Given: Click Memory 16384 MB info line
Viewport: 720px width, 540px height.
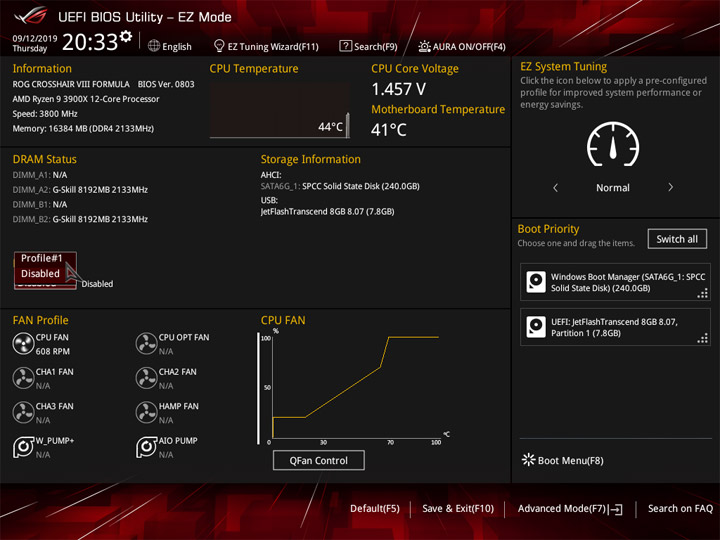Looking at the screenshot, I should (83, 129).
